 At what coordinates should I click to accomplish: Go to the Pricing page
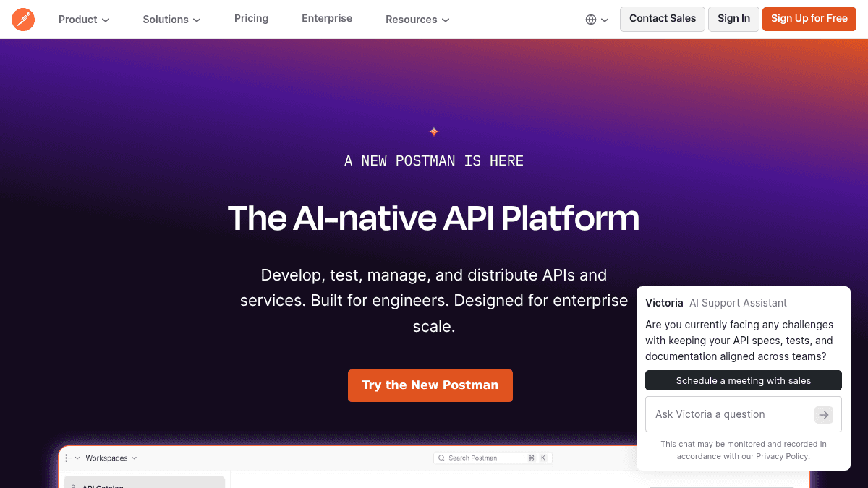pyautogui.click(x=251, y=18)
